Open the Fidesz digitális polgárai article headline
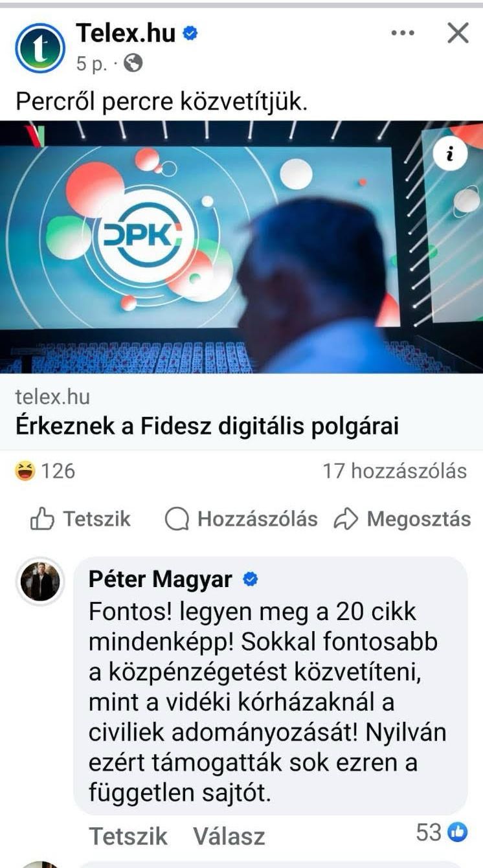The width and height of the screenshot is (483, 868). tap(207, 427)
